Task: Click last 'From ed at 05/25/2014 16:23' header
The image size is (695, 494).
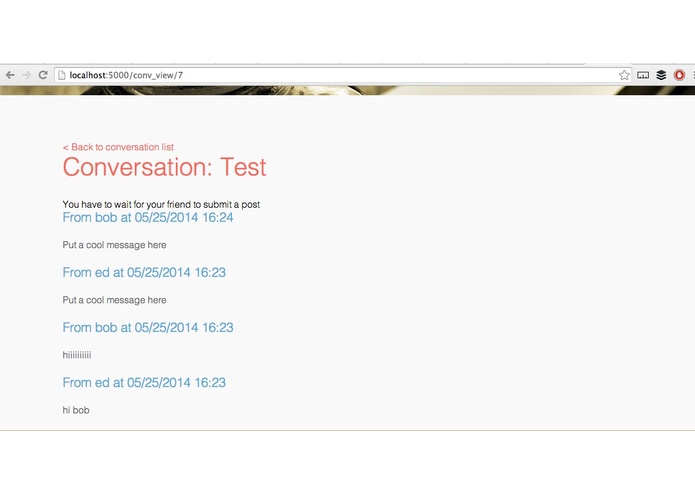Action: (144, 383)
